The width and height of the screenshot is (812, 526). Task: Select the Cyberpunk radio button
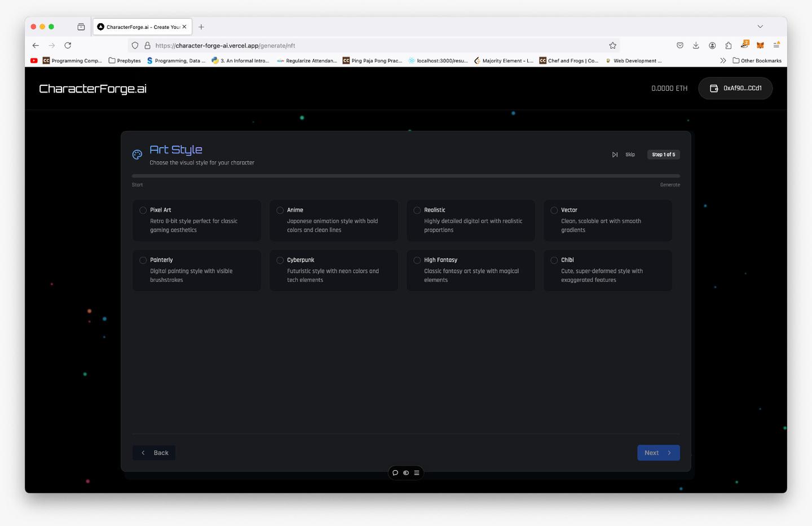click(280, 260)
